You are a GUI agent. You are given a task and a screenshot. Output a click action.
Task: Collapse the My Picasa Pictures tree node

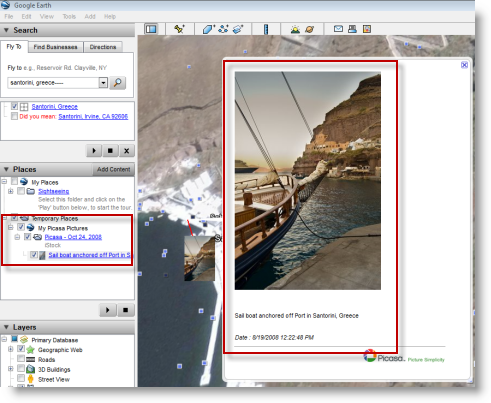tap(11, 227)
